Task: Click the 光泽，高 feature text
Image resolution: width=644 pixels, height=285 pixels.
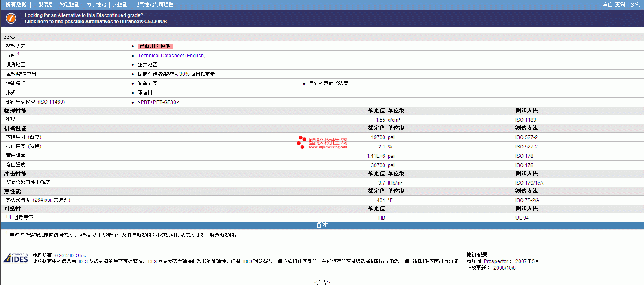Action: [x=147, y=83]
